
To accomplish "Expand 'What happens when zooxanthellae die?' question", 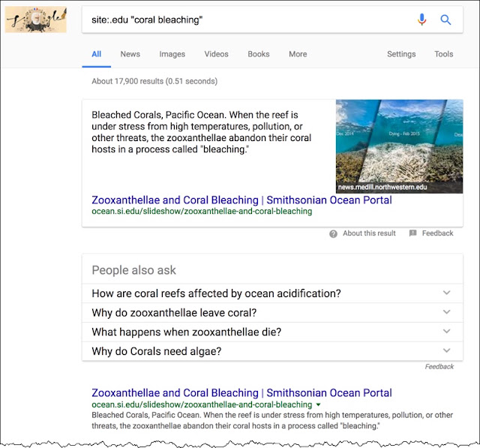I will click(272, 332).
